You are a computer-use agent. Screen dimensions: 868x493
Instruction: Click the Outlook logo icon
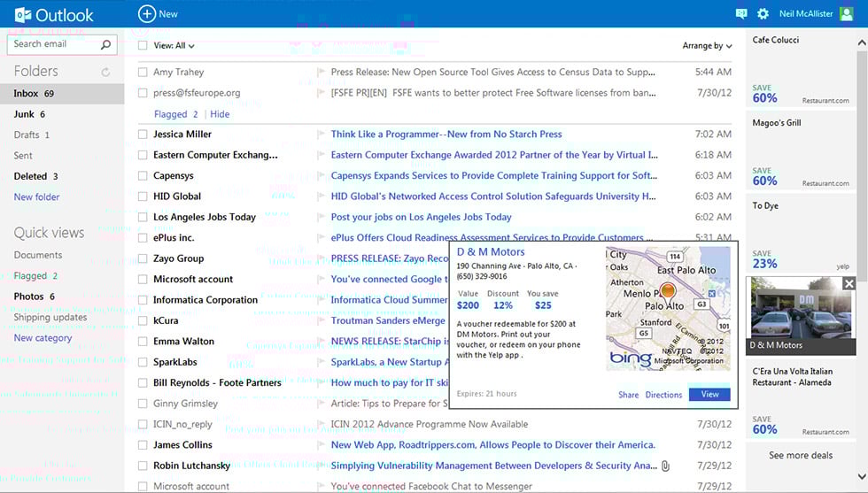click(23, 14)
